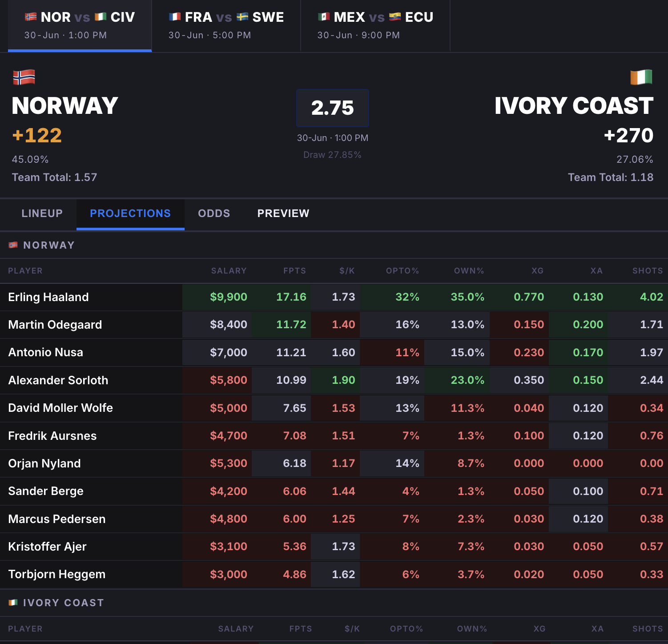Click the Sweden flag in match tab
The image size is (668, 644).
point(242,17)
